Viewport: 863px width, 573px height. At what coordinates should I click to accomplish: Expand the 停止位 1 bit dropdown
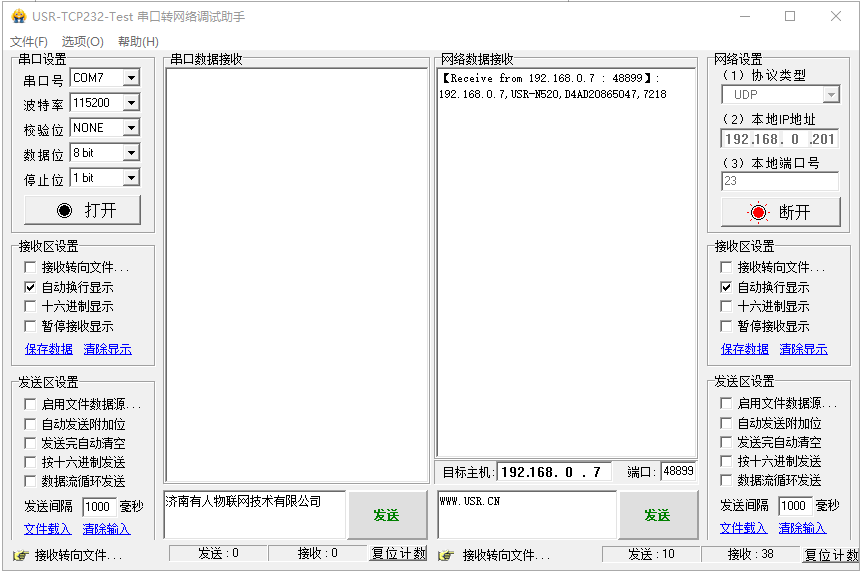[x=131, y=178]
